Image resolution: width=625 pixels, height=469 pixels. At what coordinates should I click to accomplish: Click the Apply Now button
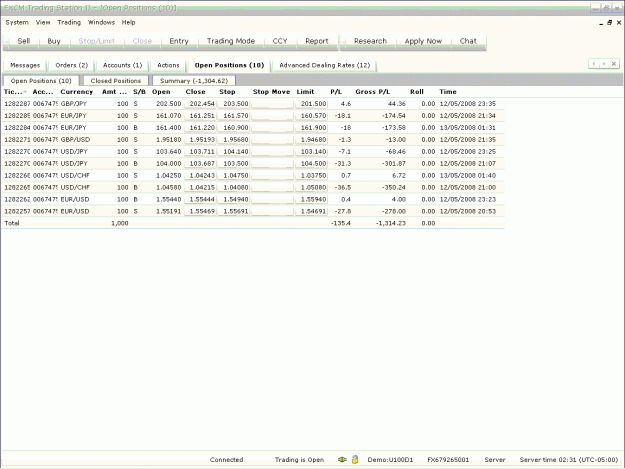[423, 41]
